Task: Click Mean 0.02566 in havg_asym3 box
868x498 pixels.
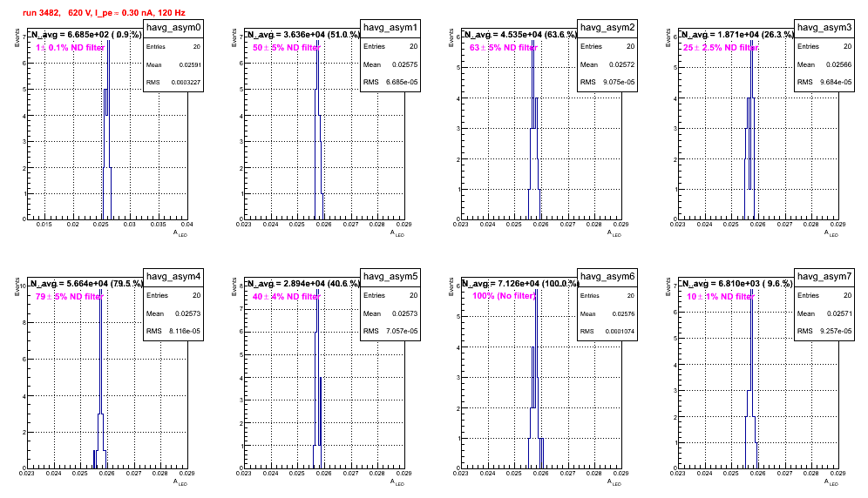Action: (x=824, y=64)
